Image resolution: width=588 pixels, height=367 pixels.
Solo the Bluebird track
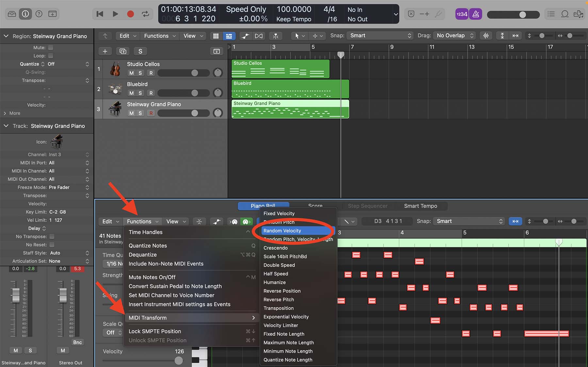140,93
